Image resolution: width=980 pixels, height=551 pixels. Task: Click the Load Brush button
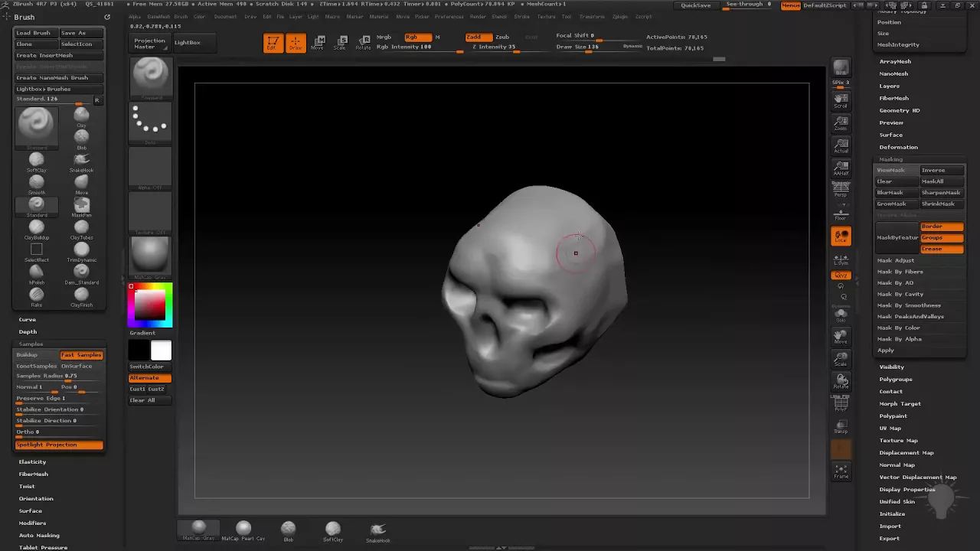click(x=35, y=33)
